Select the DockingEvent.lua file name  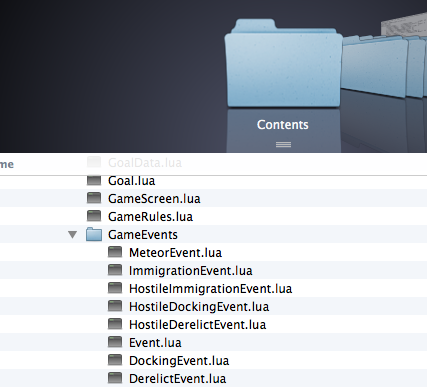(x=179, y=361)
